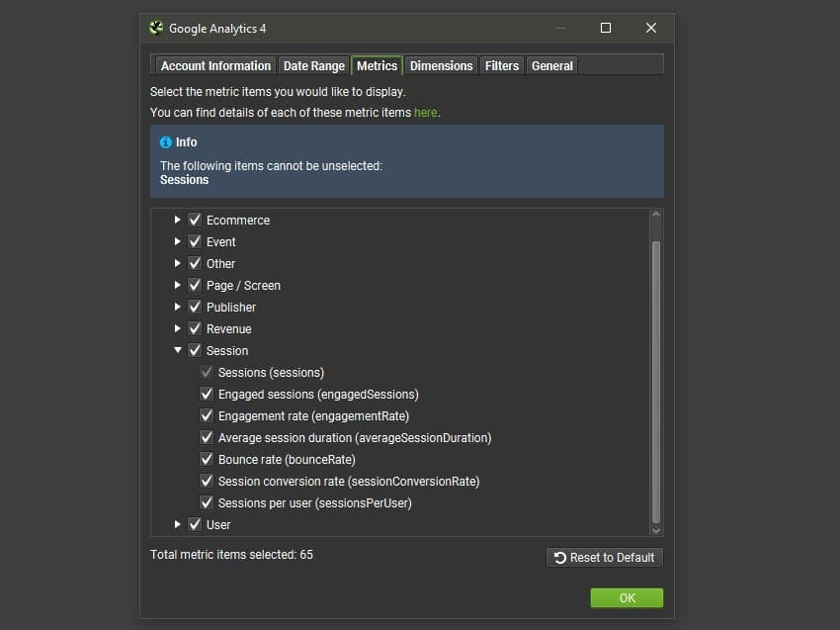The image size is (840, 630).
Task: Select the Revenue tree label
Action: (228, 329)
